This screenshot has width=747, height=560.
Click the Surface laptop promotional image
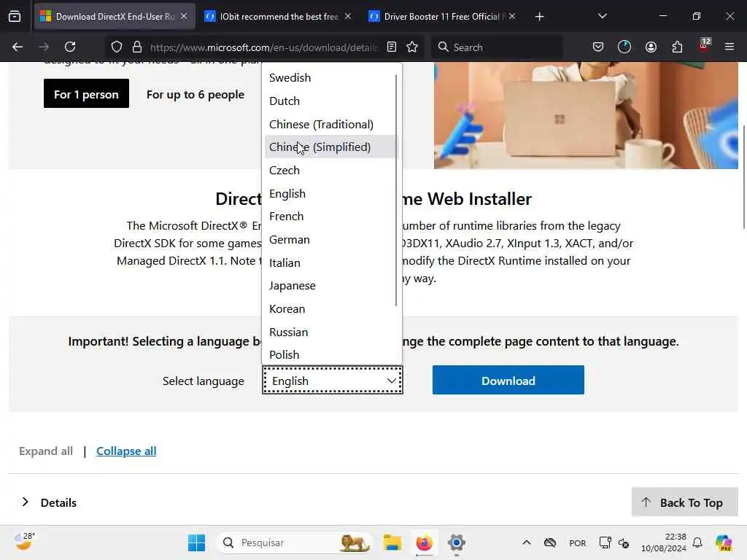click(x=586, y=116)
